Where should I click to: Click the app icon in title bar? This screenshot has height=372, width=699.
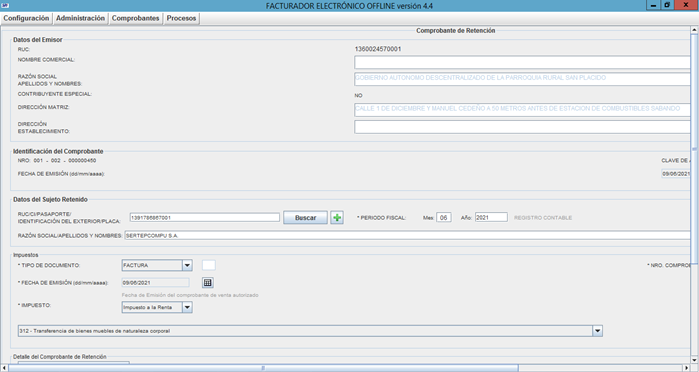click(x=5, y=5)
